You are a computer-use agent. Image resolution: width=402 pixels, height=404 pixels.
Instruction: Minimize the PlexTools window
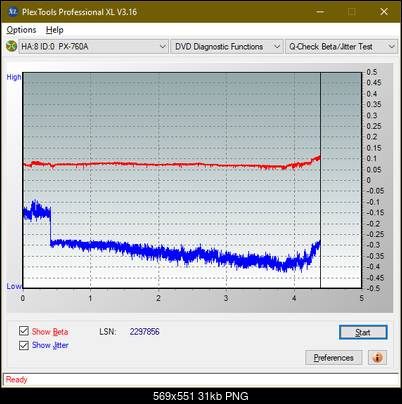320,12
